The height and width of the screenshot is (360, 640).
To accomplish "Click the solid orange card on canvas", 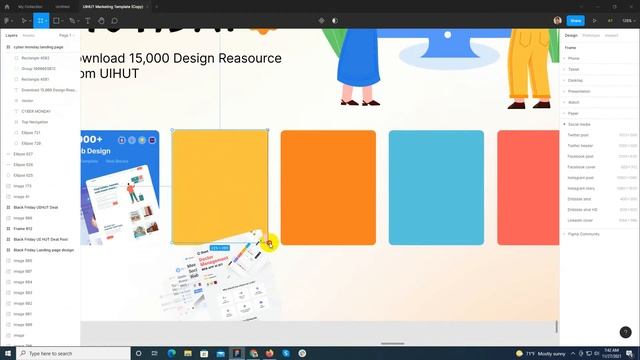I will pyautogui.click(x=328, y=188).
